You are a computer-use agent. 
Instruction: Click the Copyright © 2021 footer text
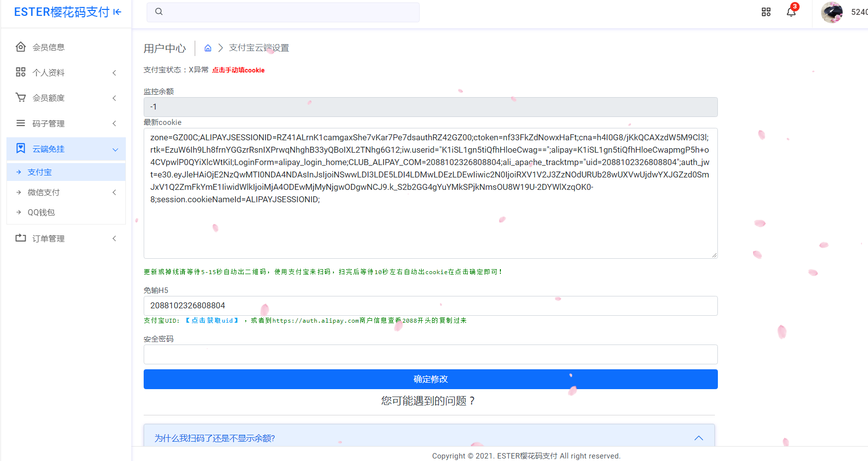tap(526, 456)
